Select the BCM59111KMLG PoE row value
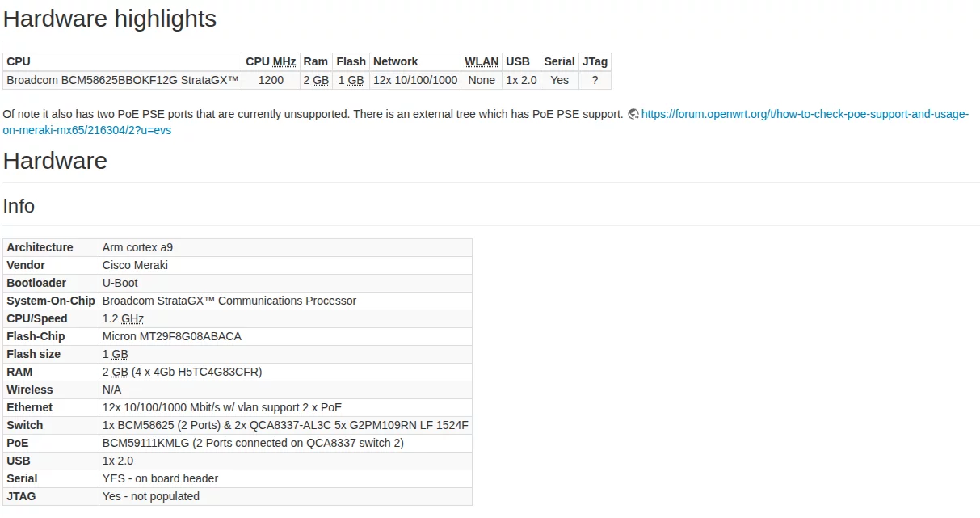The width and height of the screenshot is (980, 518). [x=252, y=443]
